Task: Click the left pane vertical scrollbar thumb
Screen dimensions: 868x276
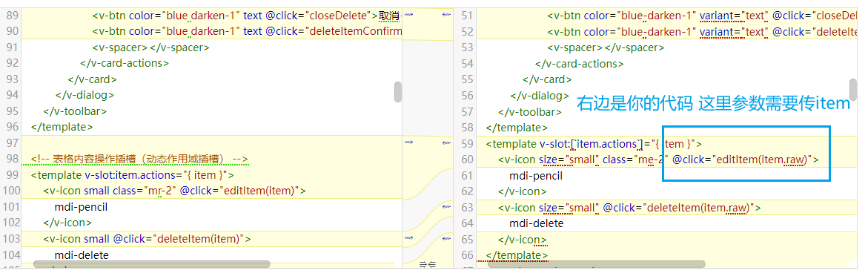Action: coord(397,92)
